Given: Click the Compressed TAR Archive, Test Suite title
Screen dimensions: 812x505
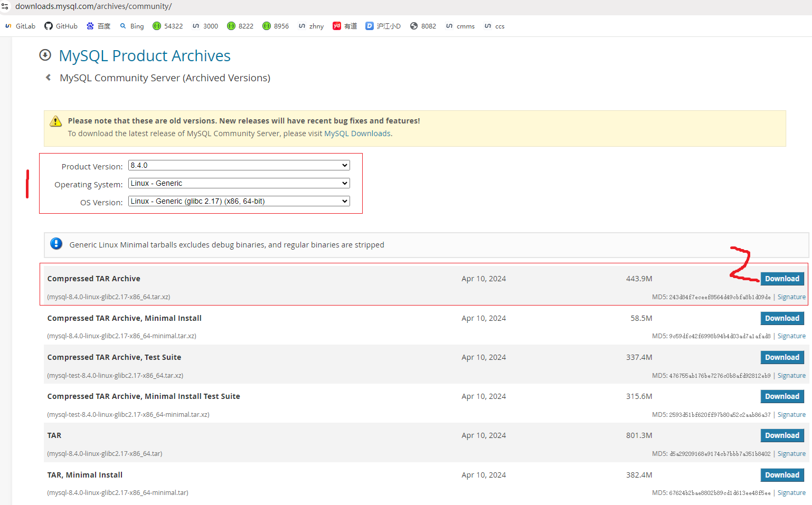Looking at the screenshot, I should [114, 357].
